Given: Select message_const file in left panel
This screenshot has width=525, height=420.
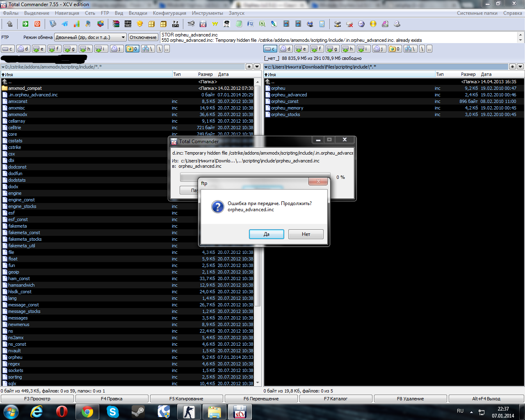Looking at the screenshot, I should click(128, 305).
